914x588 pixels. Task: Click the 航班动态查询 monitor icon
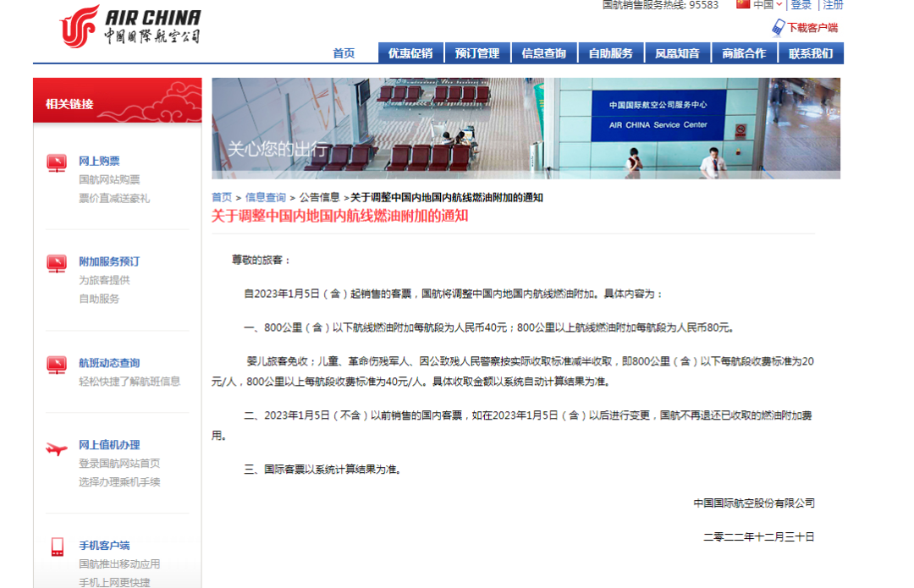[x=57, y=365]
